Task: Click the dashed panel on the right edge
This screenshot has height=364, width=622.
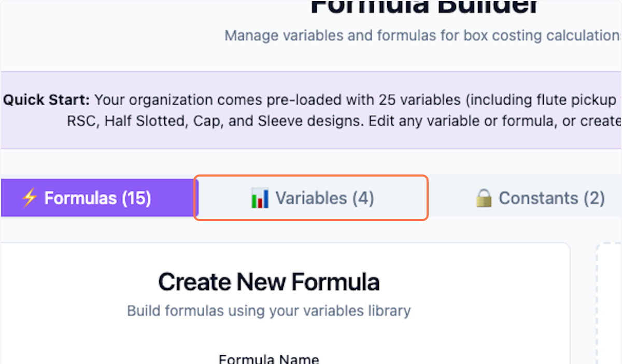Action: pos(612,300)
